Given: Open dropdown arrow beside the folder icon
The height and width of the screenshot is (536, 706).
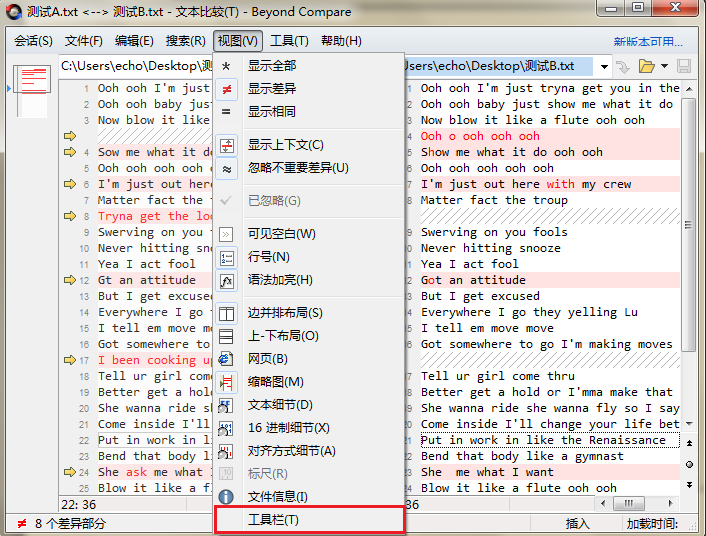Looking at the screenshot, I should coord(663,66).
